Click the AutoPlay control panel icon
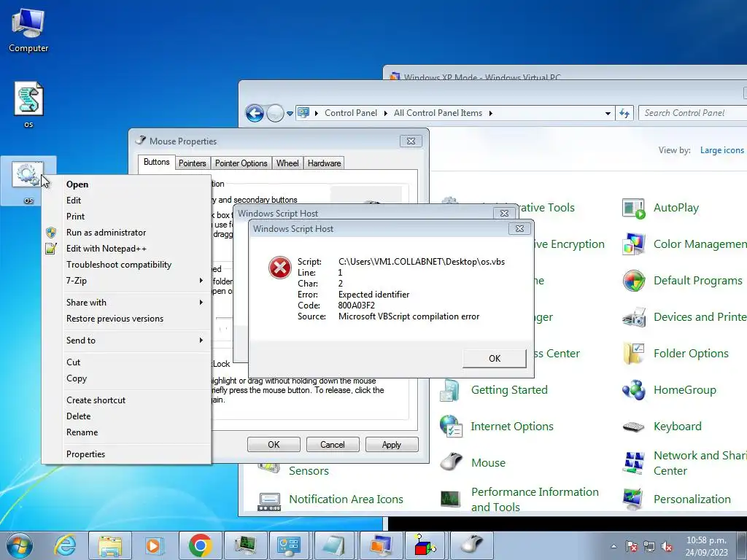Image resolution: width=747 pixels, height=560 pixels. (634, 208)
